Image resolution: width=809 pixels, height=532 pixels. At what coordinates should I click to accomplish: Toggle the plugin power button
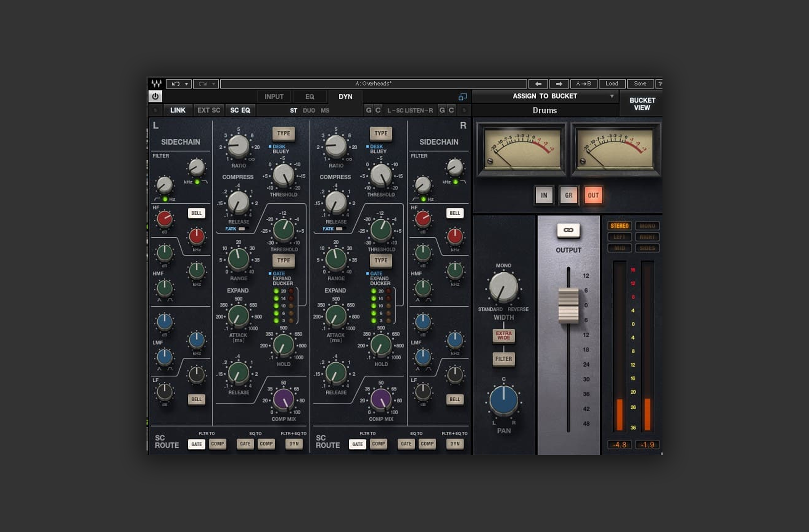tap(155, 96)
